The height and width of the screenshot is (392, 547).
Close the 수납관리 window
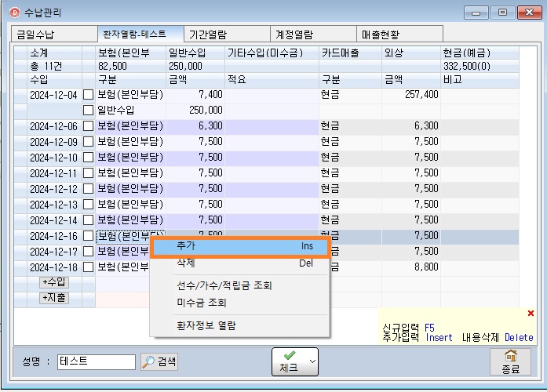coord(529,13)
